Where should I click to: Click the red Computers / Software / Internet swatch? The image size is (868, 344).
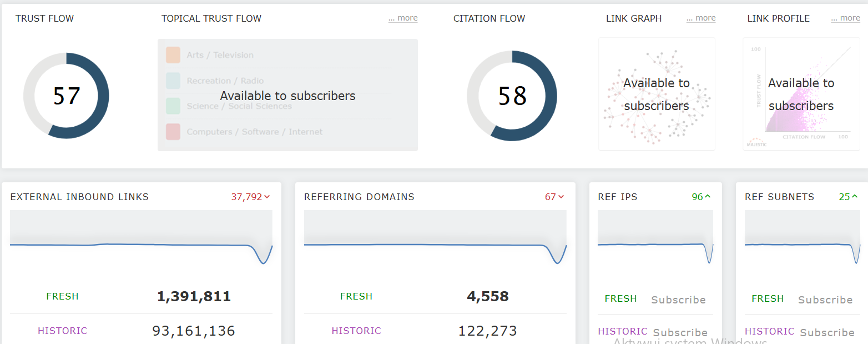tap(173, 132)
